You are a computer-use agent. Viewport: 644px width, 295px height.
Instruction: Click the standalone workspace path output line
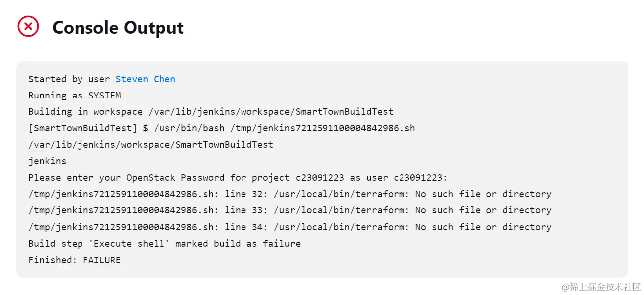click(x=151, y=145)
